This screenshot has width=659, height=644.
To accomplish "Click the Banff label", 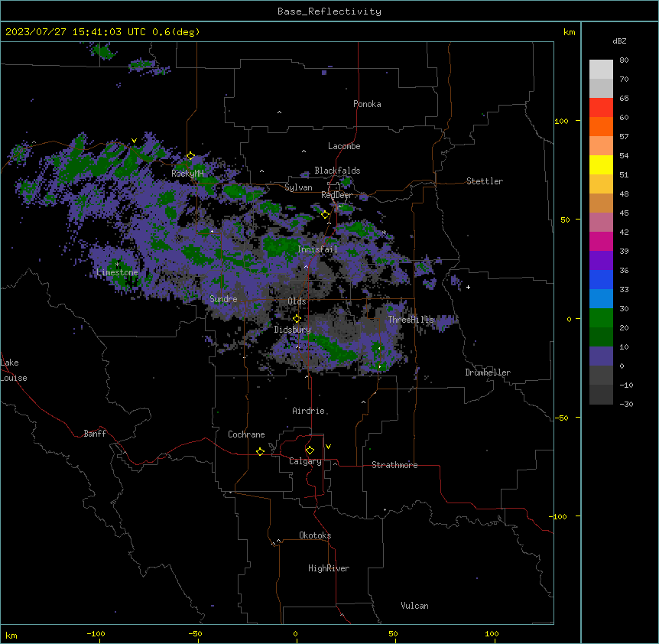I will tap(95, 434).
